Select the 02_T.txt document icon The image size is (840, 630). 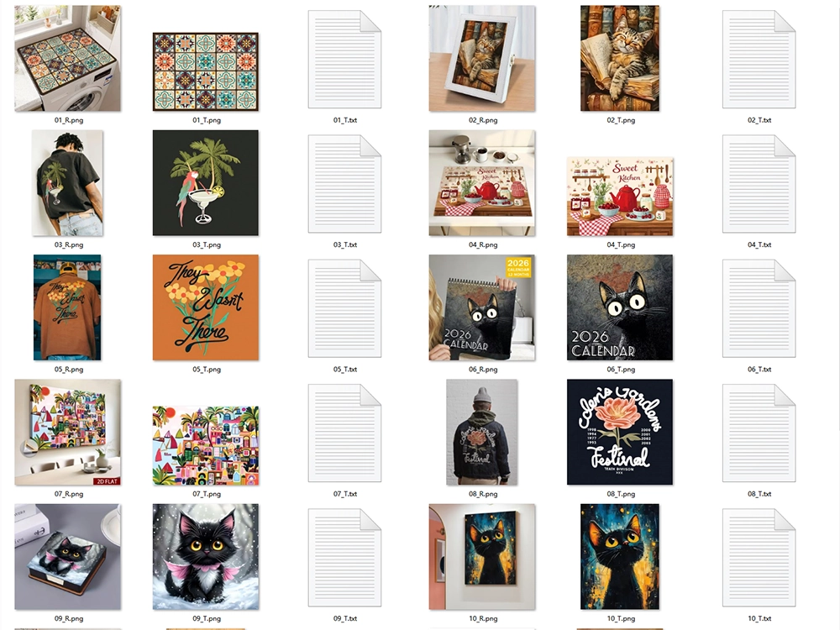tap(759, 59)
